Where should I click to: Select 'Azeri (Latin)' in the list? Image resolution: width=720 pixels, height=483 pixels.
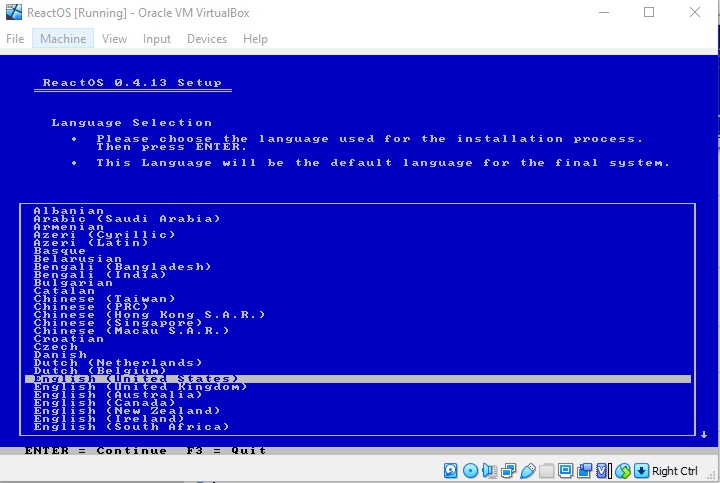coord(358,243)
